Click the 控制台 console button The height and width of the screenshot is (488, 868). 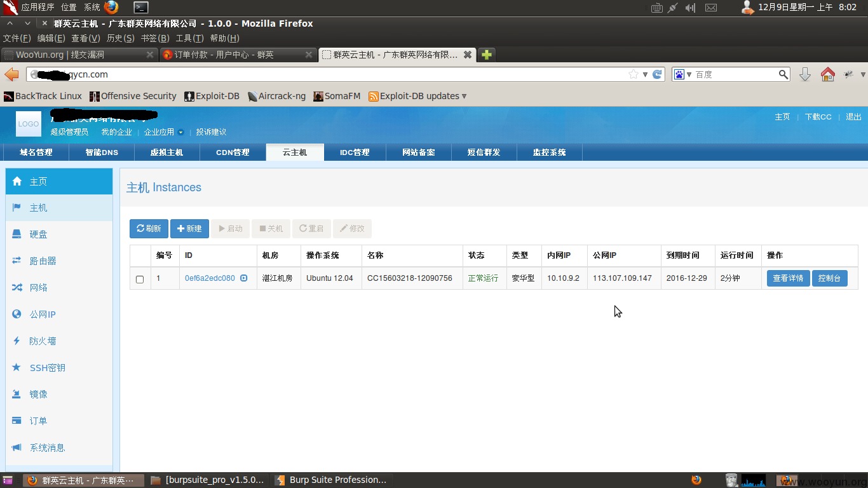click(x=829, y=278)
